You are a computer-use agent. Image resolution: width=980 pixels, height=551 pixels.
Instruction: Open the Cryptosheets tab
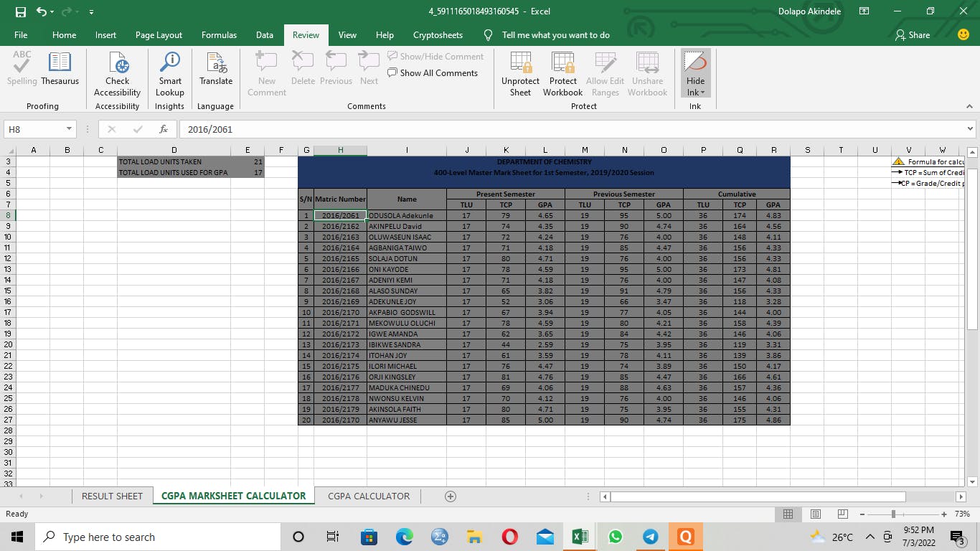tap(438, 34)
